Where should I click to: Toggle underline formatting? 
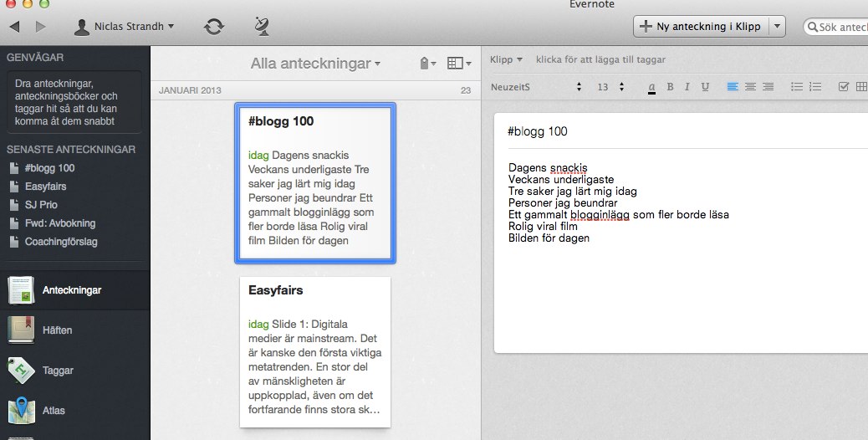(x=705, y=87)
